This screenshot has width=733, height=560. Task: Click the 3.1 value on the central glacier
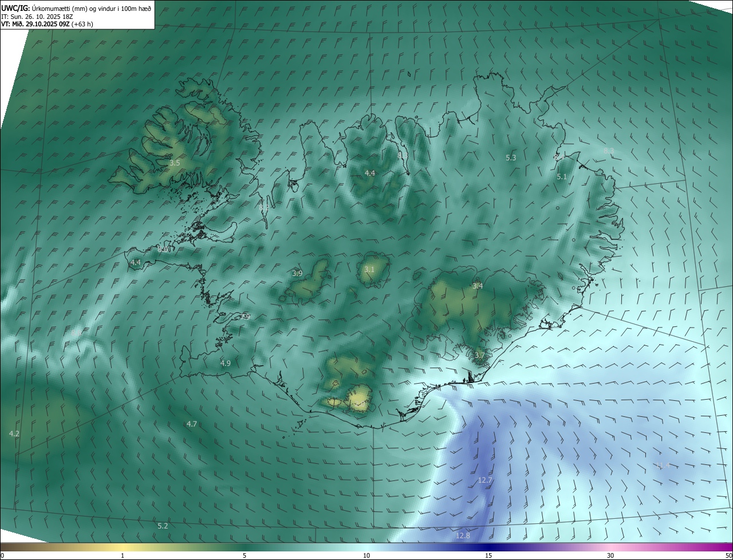pos(369,270)
